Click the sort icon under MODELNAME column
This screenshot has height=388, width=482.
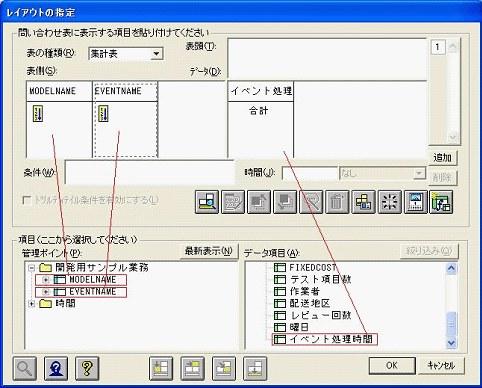38,113
